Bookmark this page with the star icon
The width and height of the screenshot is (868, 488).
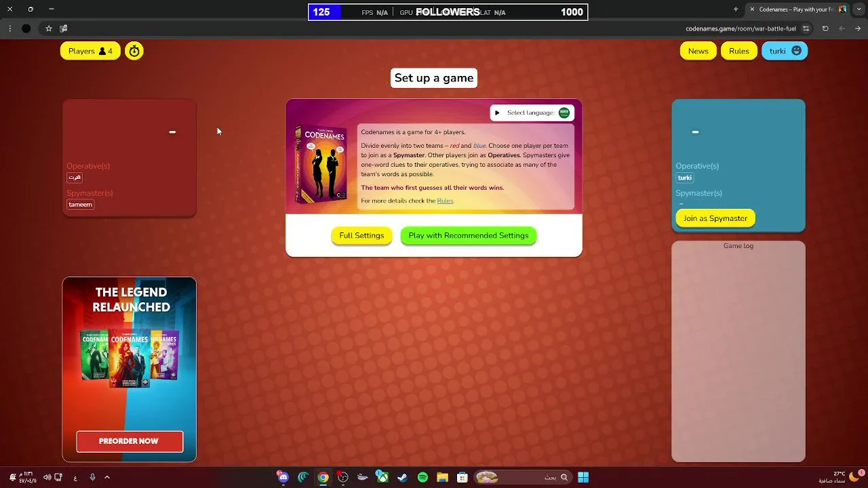(x=49, y=28)
